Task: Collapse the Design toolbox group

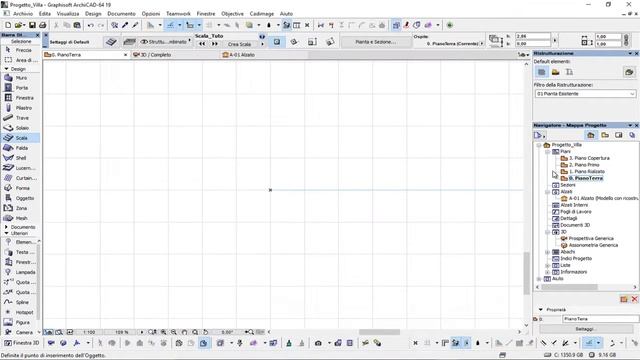Action: pos(6,69)
